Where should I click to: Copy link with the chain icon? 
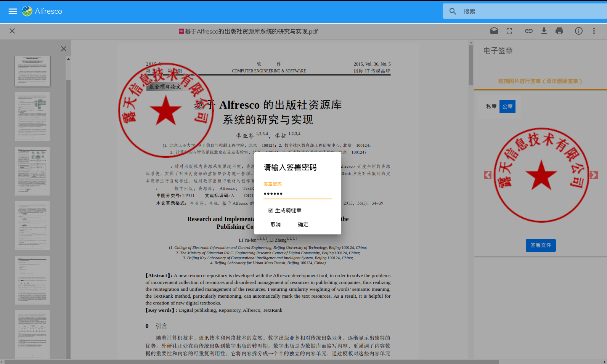tap(529, 31)
